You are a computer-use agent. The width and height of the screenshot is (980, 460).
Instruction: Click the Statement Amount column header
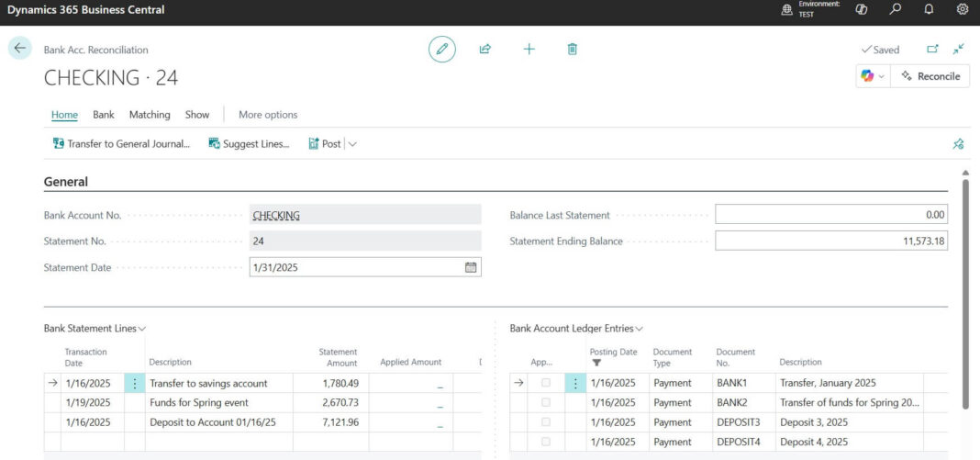(338, 357)
